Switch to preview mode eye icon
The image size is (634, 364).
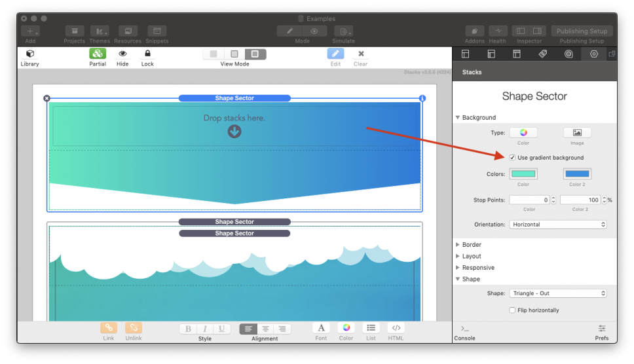(314, 31)
